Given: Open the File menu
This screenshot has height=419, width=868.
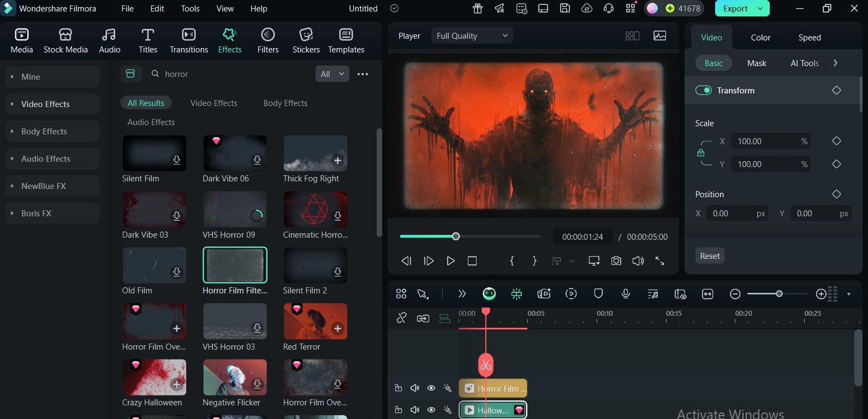Looking at the screenshot, I should pos(127,8).
